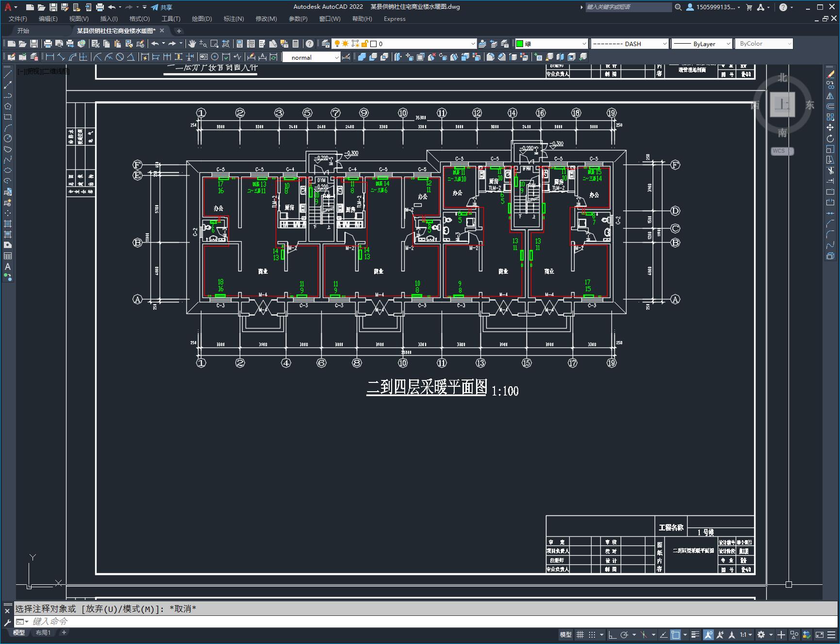Select the Move tool in the modify toolbar
This screenshot has height=644, width=840.
(830, 128)
